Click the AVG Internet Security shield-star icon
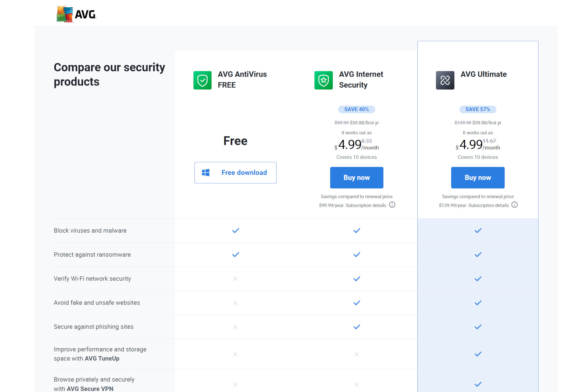The height and width of the screenshot is (392, 588). click(323, 80)
